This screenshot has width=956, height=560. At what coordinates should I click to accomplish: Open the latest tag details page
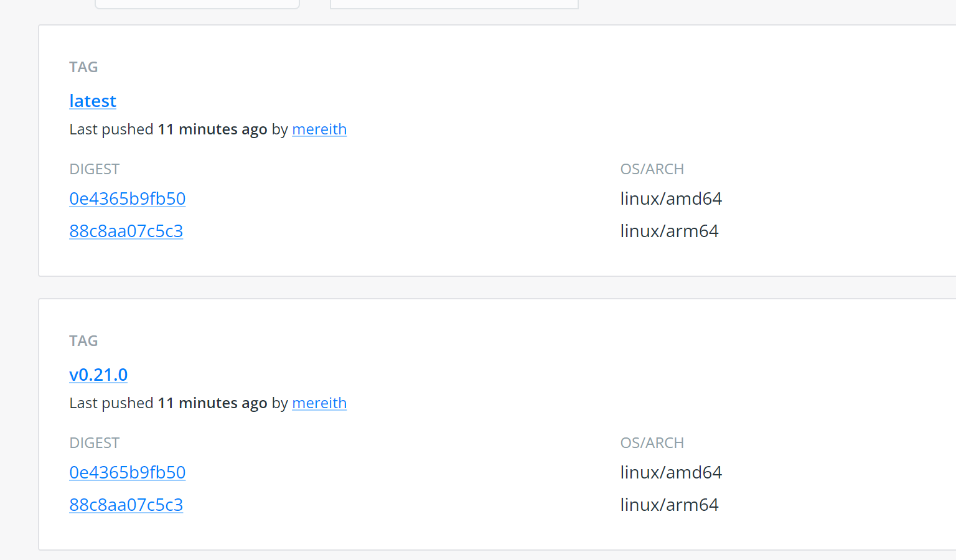(x=92, y=101)
